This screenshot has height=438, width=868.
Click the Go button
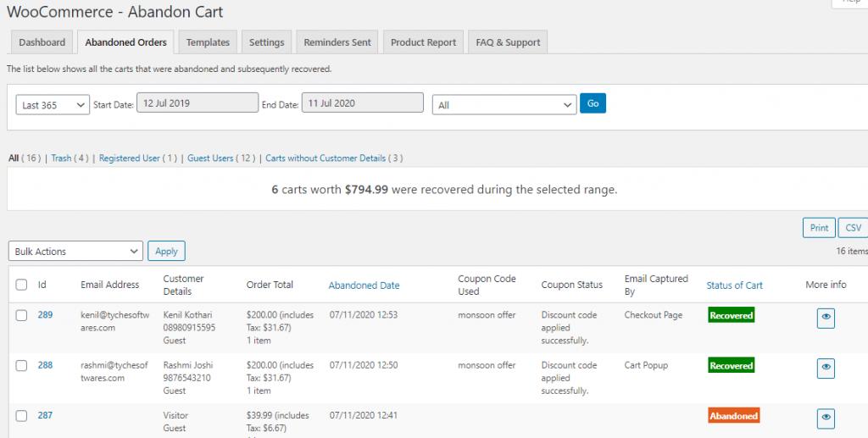(x=593, y=103)
